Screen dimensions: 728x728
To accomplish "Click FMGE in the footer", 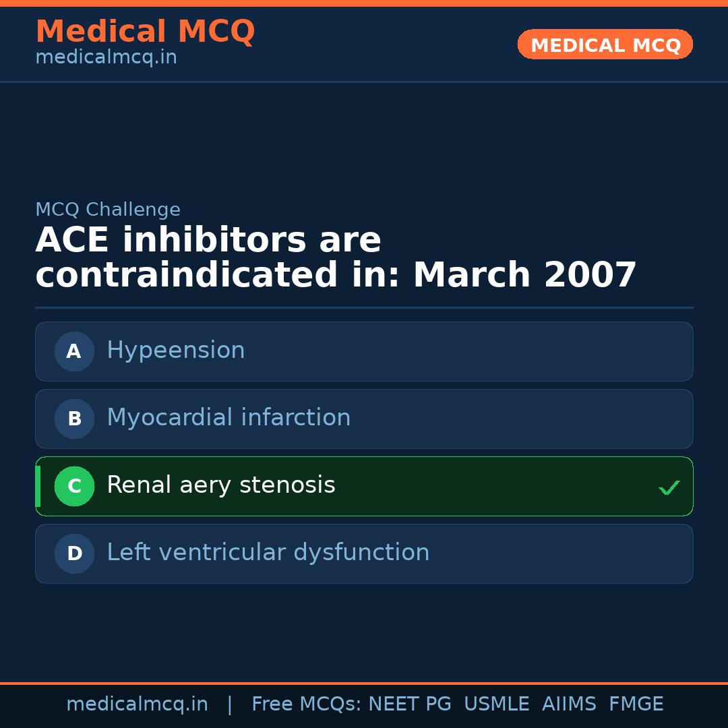I will (x=636, y=704).
